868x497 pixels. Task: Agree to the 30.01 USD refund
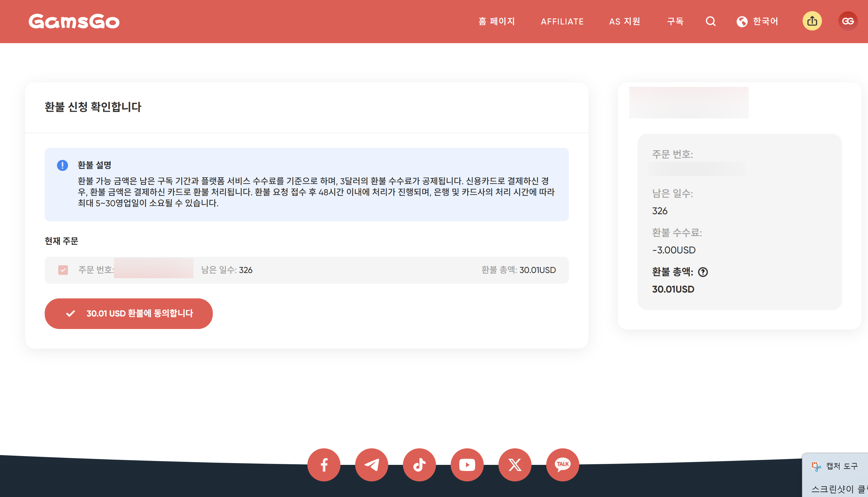pos(129,313)
